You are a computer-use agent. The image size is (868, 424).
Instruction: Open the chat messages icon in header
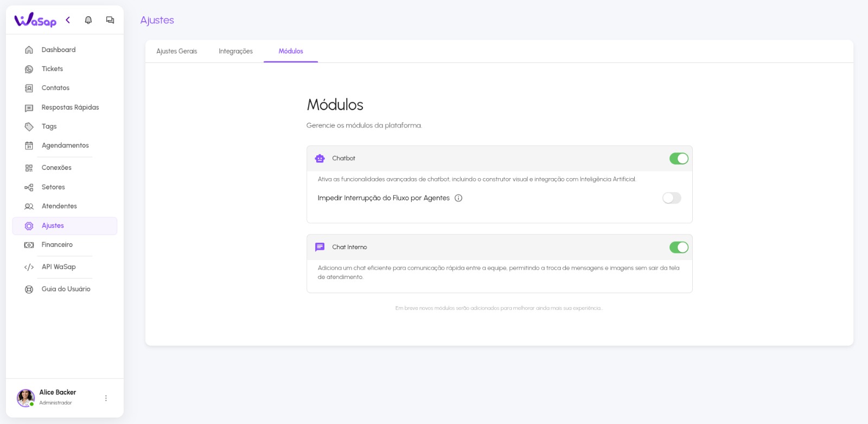(x=110, y=20)
